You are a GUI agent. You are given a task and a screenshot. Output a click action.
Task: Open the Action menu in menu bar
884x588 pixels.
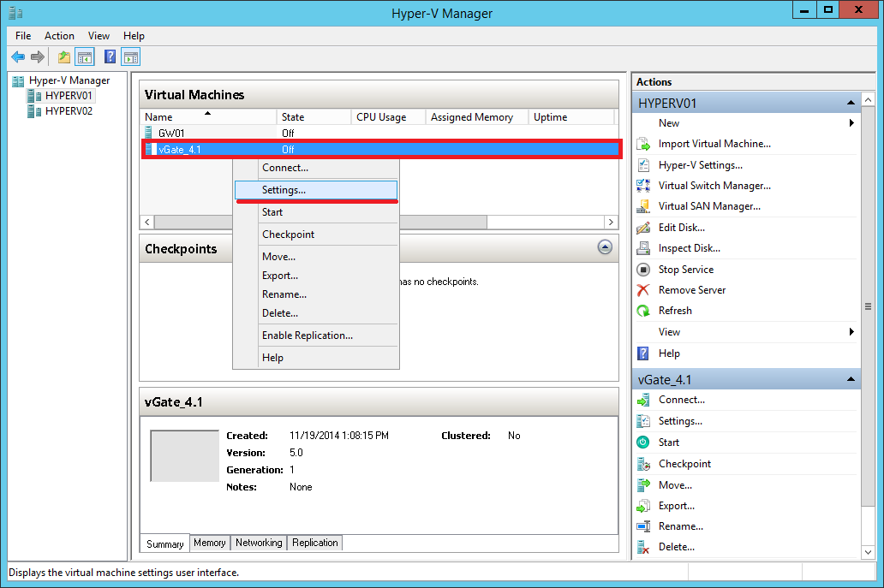point(59,36)
